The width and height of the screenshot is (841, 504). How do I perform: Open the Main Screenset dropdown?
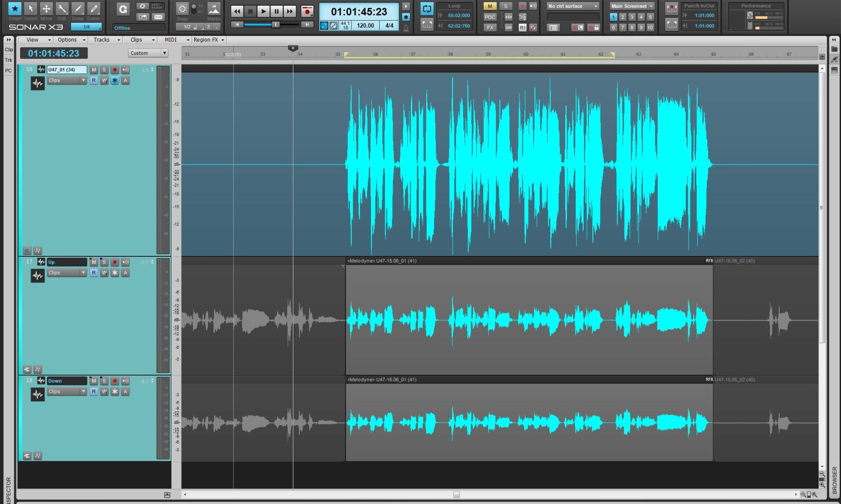(632, 6)
